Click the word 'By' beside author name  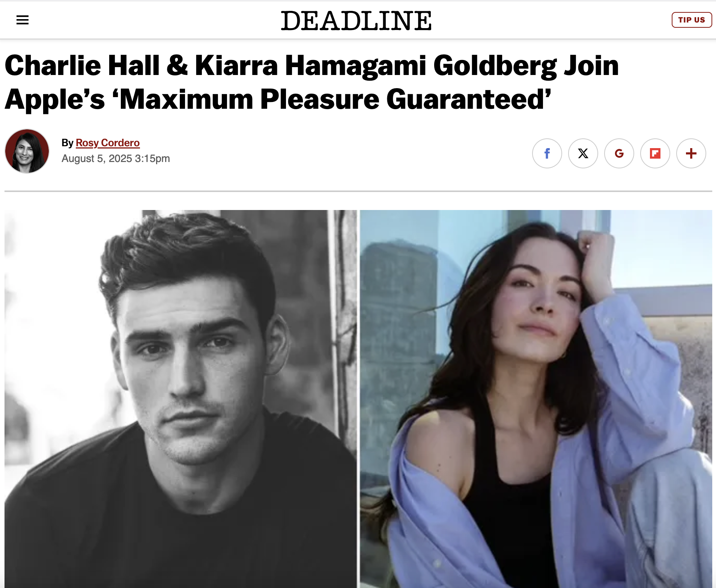coord(67,143)
